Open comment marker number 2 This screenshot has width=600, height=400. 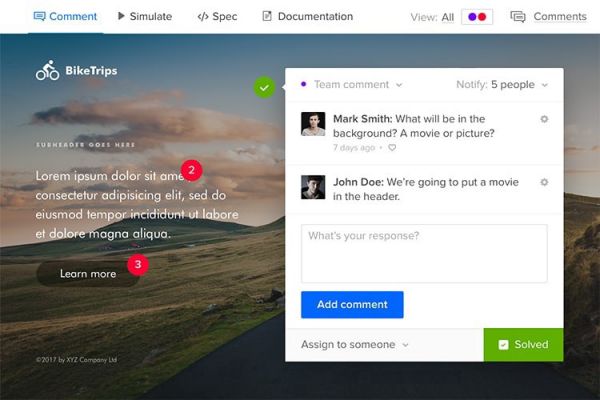(191, 170)
